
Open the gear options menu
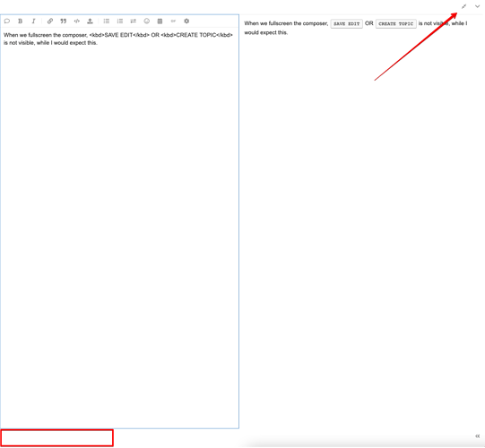tap(186, 21)
